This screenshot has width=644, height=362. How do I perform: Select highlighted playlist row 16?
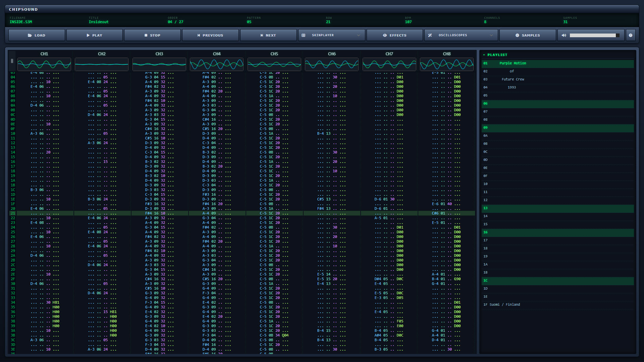558,232
